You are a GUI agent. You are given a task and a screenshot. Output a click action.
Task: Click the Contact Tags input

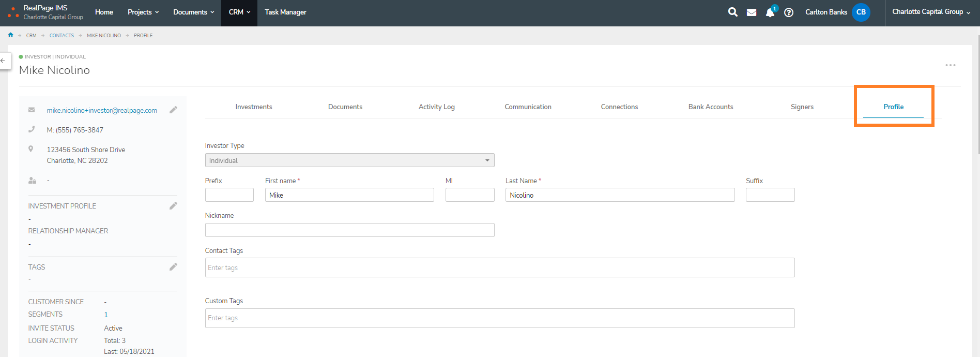[500, 267]
